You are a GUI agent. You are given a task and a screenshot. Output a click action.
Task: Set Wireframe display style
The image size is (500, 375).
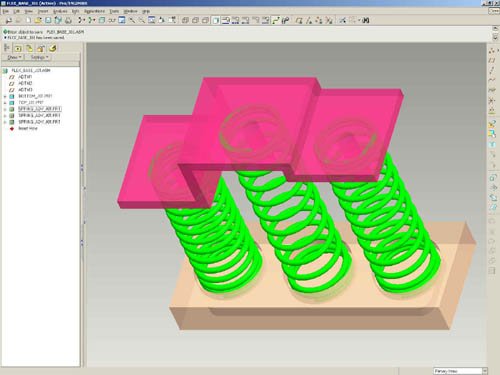(x=185, y=20)
